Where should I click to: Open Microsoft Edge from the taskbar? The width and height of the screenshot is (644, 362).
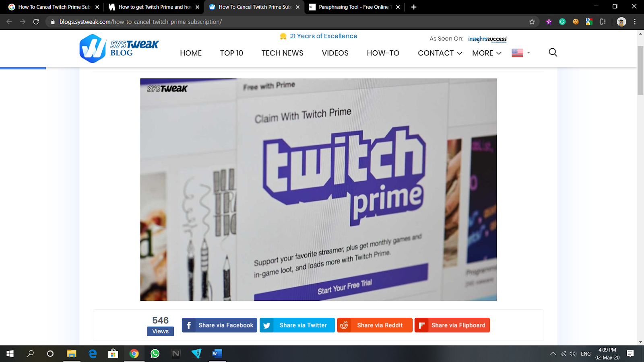(93, 354)
